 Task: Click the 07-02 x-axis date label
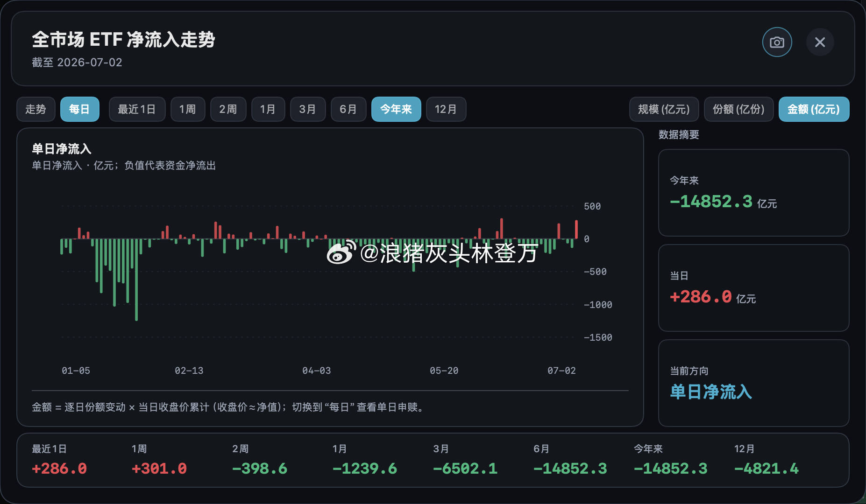[x=561, y=371]
